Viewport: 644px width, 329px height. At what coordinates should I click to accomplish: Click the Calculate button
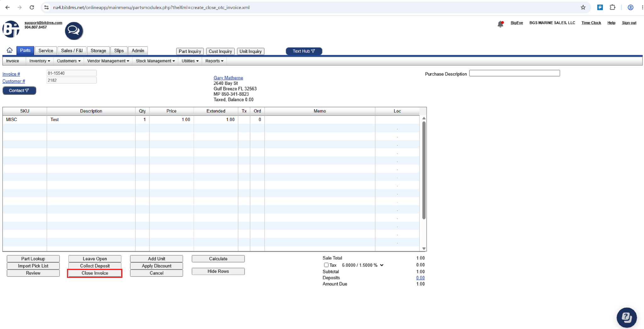point(218,258)
